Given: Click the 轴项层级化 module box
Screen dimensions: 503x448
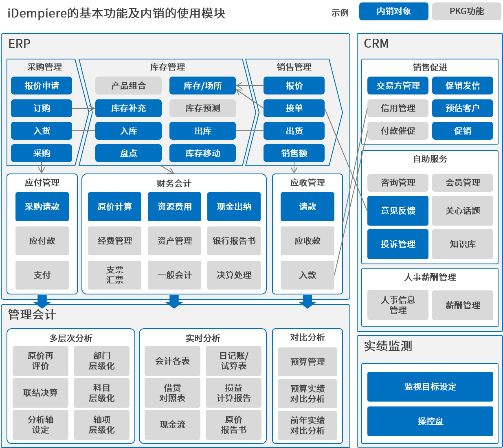Looking at the screenshot, I should tap(101, 425).
